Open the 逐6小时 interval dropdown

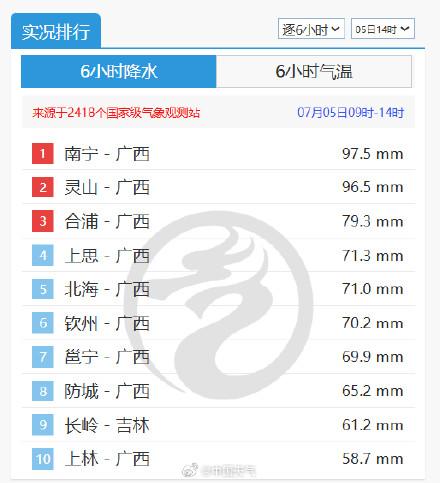pos(311,29)
